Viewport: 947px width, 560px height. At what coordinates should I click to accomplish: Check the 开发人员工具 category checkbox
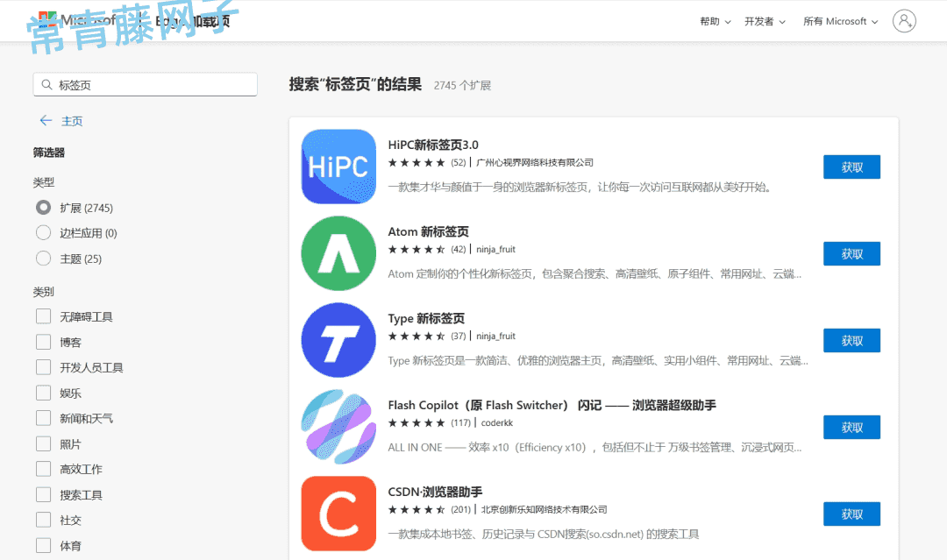(x=44, y=367)
